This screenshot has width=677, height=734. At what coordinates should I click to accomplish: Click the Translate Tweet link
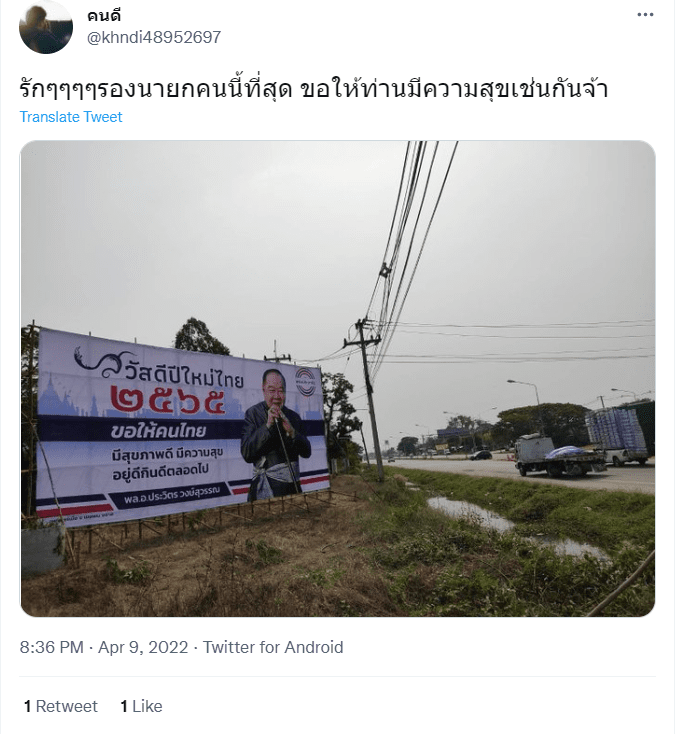[x=71, y=117]
